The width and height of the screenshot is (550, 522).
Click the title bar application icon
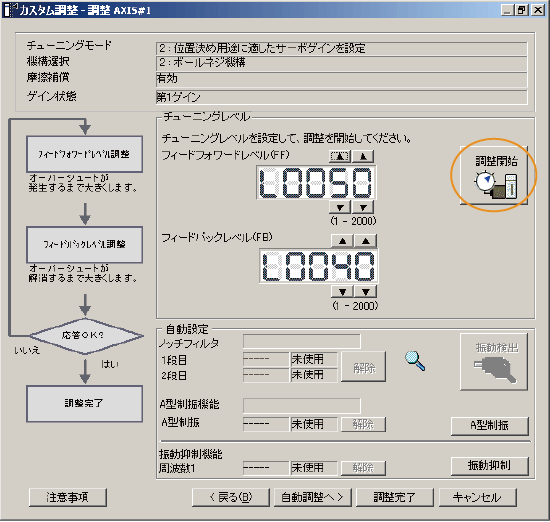[10, 10]
